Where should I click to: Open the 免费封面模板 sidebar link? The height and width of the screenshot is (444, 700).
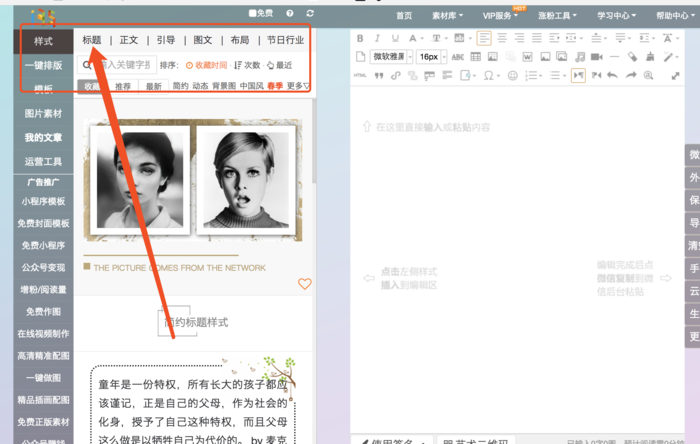[43, 223]
